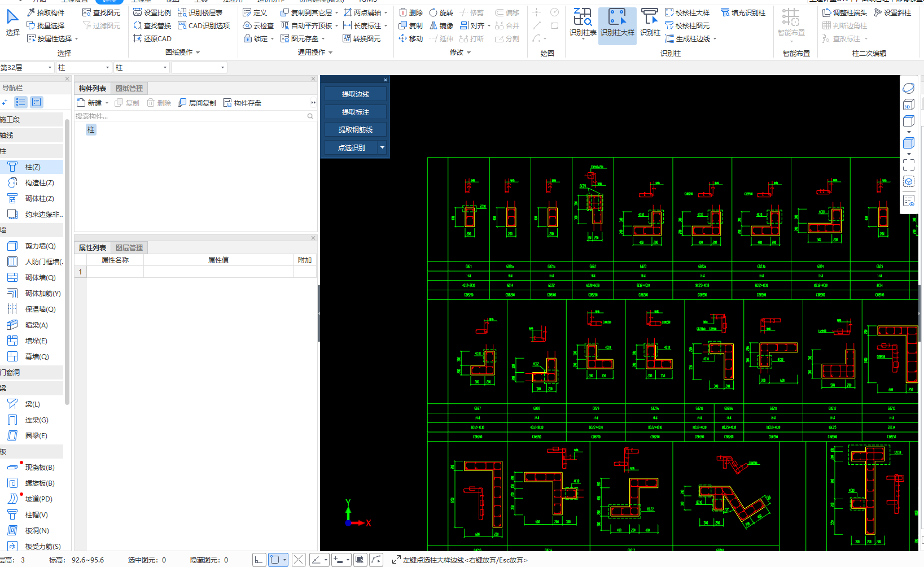Screen dimensions: 924x567
Task: Click 设置比例 tool
Action: click(152, 12)
